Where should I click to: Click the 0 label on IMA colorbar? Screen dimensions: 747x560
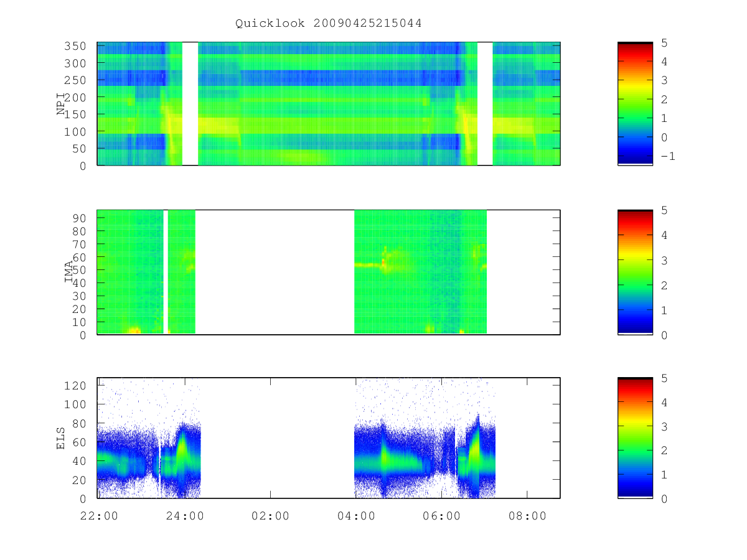(664, 335)
